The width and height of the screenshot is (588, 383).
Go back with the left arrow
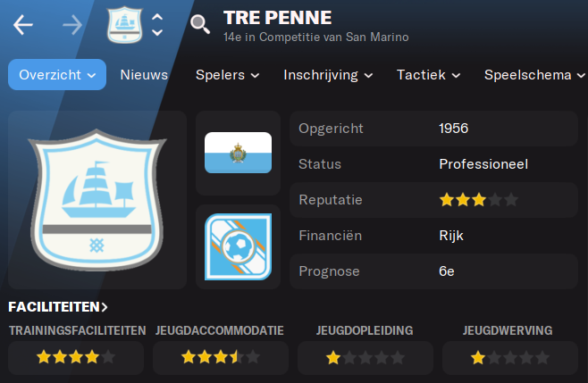point(23,25)
